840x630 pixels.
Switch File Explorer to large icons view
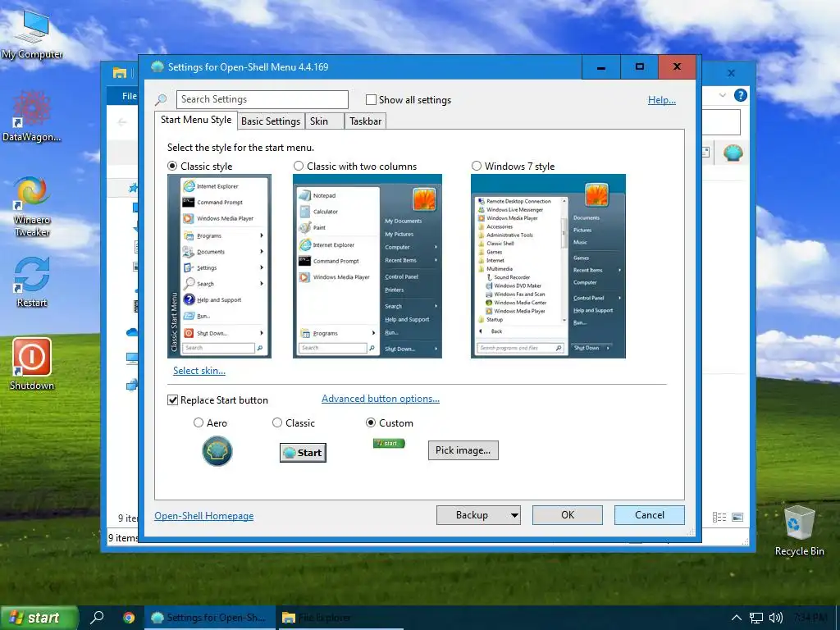[737, 517]
